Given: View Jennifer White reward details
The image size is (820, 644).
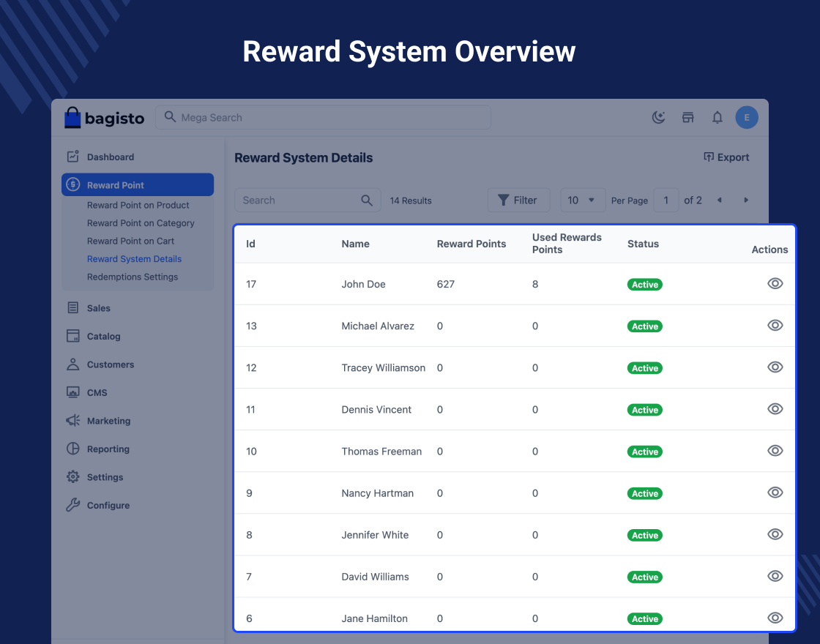Looking at the screenshot, I should coord(775,534).
